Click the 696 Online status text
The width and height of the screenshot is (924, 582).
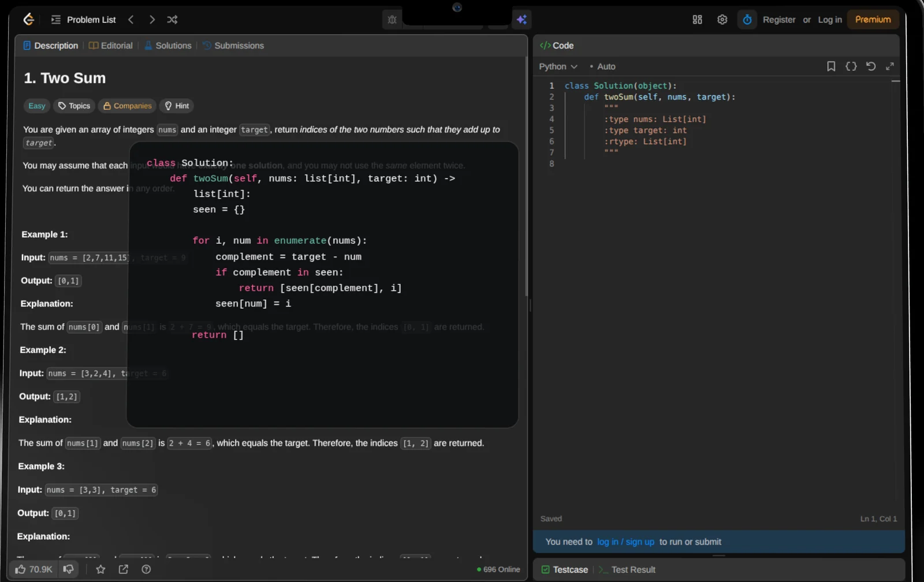point(498,569)
